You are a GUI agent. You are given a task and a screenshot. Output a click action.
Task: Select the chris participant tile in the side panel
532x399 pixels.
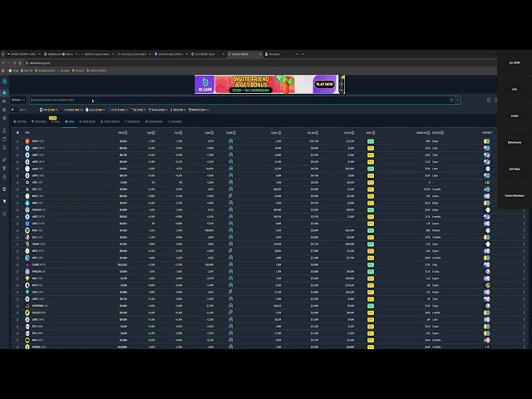click(515, 89)
